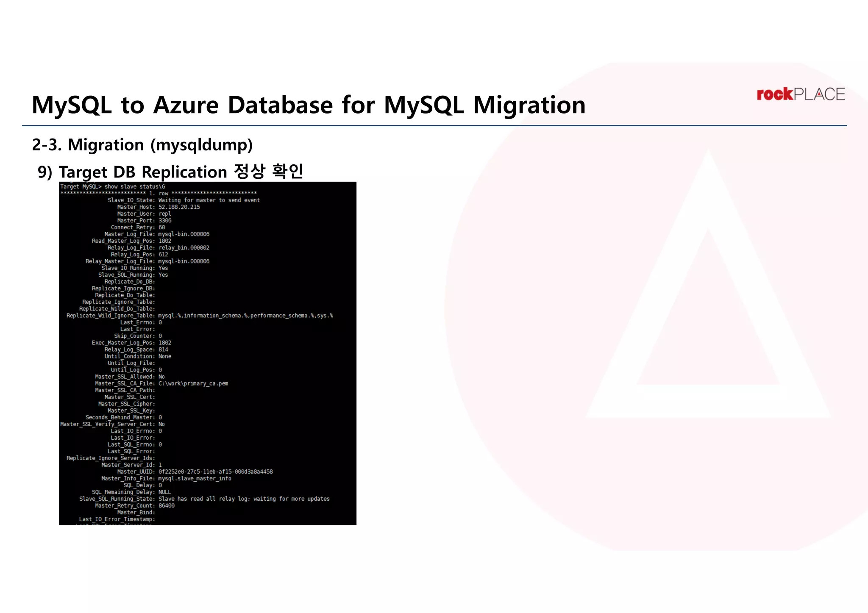
Task: Click the Slave_SQL_Running: Yes line
Action: (133, 275)
